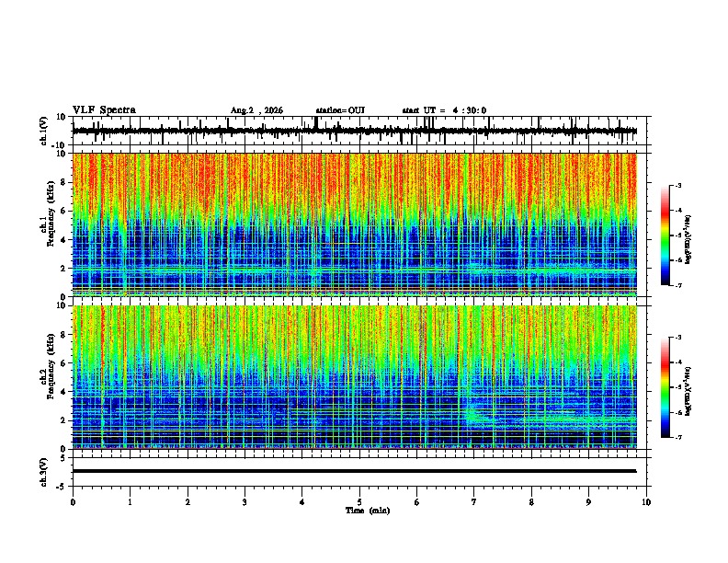The width and height of the screenshot is (728, 563).
Task: Click the "VLF Spectra" plot title
Action: tap(104, 110)
